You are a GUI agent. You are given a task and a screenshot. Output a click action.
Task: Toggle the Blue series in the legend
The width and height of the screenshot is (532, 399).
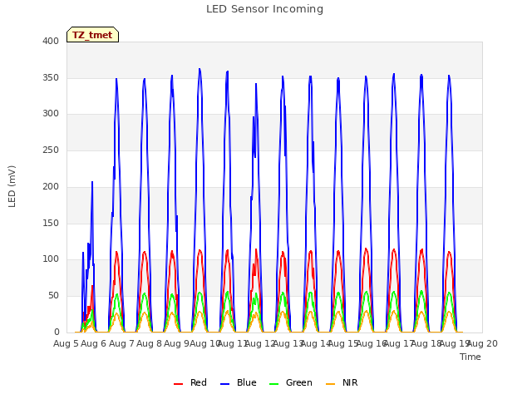tap(239, 382)
